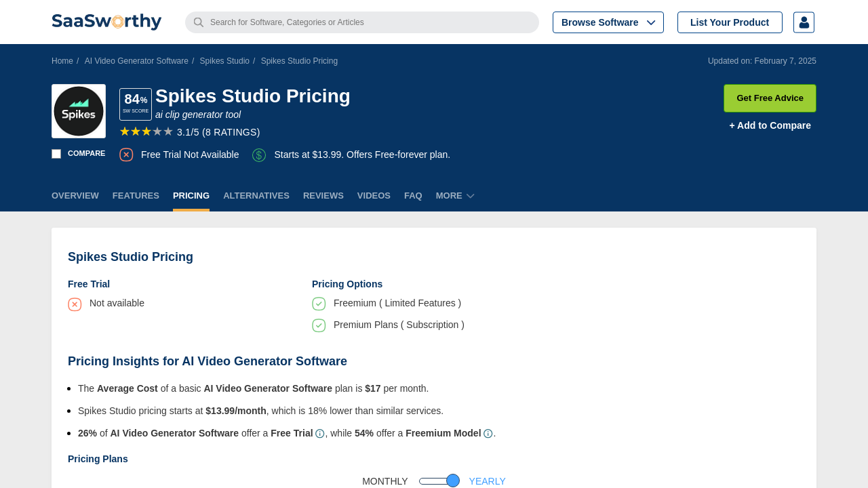Open the user account profile icon

804,22
